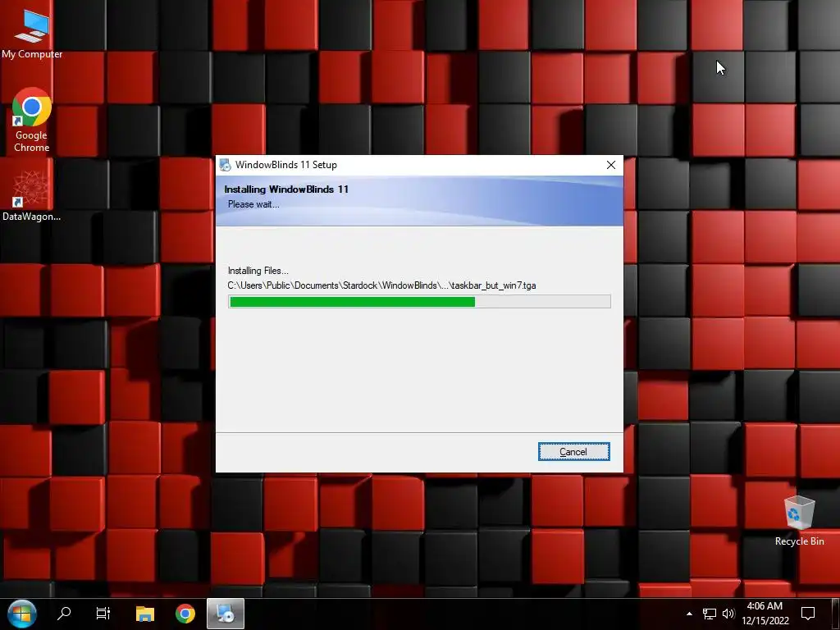Select the Google Chrome desktop shortcut
840x630 pixels.
pyautogui.click(x=32, y=121)
